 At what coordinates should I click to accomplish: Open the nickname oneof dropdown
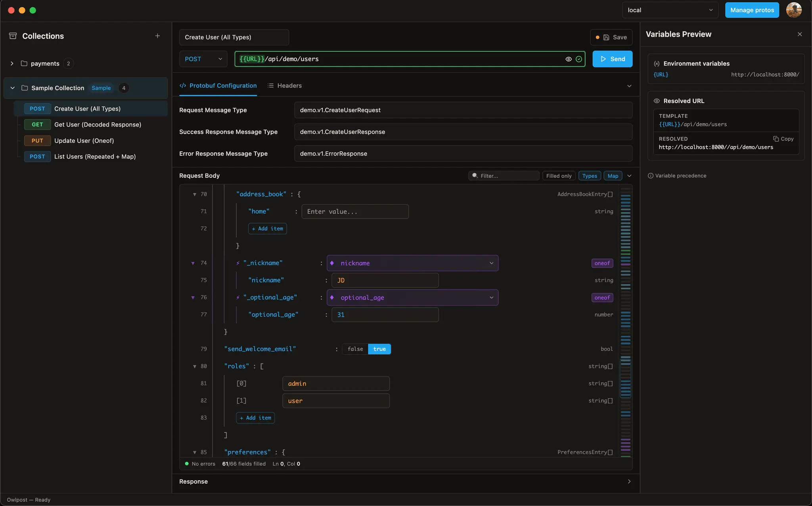click(412, 263)
